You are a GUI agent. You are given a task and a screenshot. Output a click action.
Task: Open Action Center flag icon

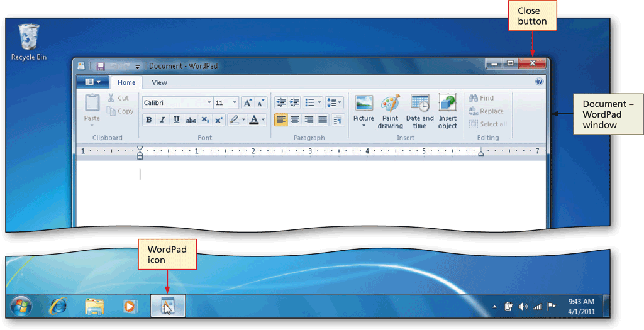[x=552, y=306]
